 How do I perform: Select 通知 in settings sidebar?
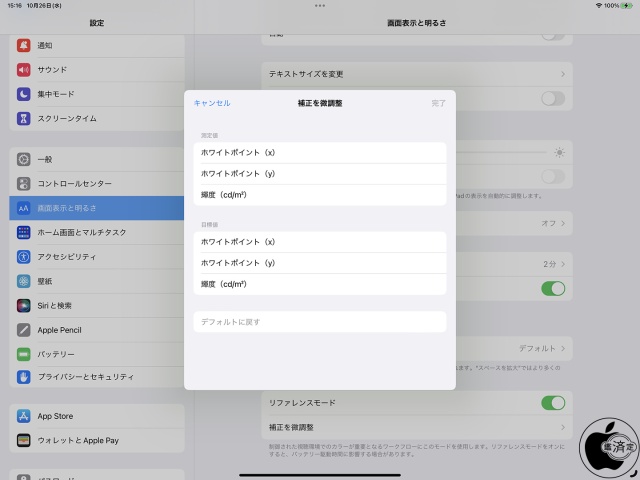(97, 45)
